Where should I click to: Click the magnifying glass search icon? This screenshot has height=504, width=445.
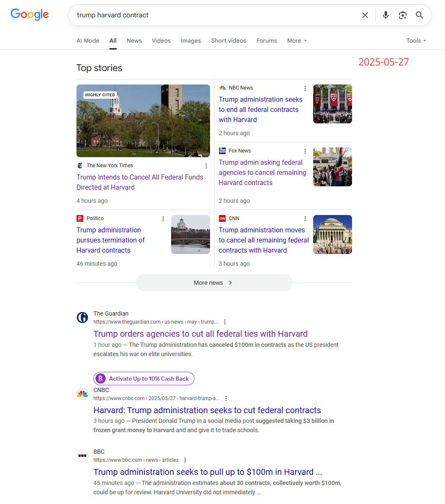point(419,15)
